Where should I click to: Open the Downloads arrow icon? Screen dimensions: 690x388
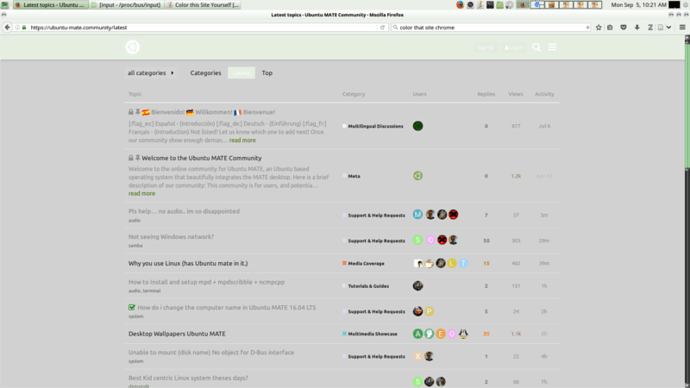[x=637, y=27]
